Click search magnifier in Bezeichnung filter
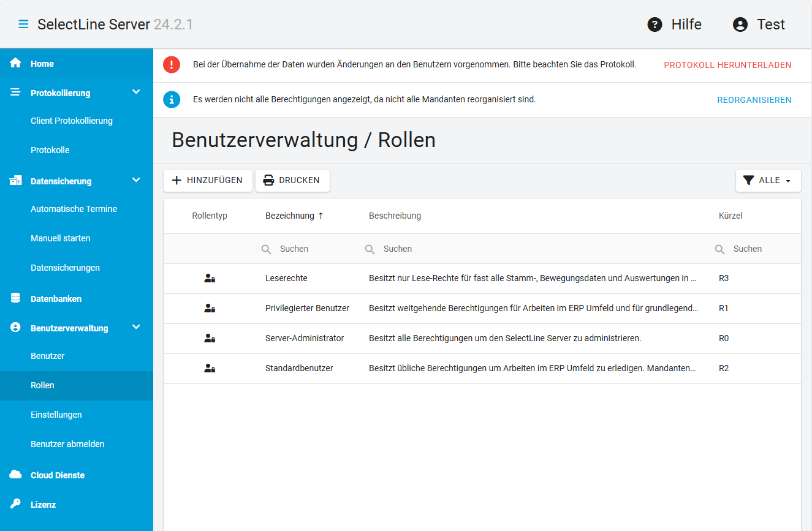Image resolution: width=812 pixels, height=531 pixels. pos(266,249)
